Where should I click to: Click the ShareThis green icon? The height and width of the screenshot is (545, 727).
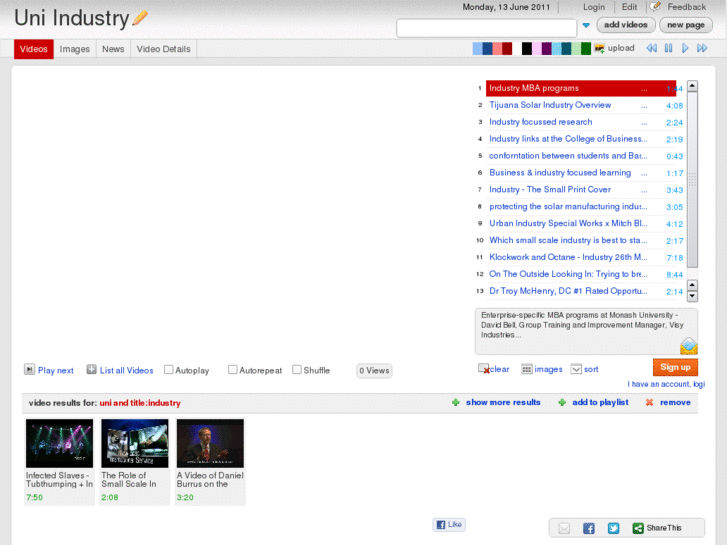638,528
